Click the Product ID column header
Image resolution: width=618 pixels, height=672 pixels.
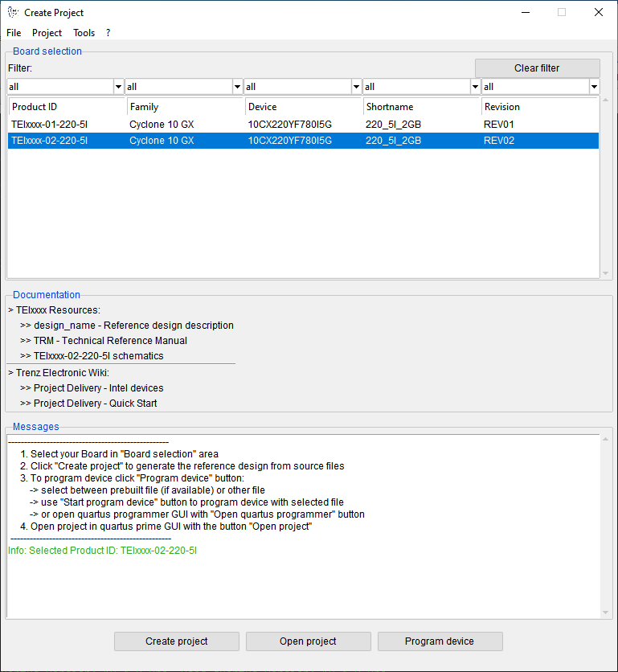[67, 107]
